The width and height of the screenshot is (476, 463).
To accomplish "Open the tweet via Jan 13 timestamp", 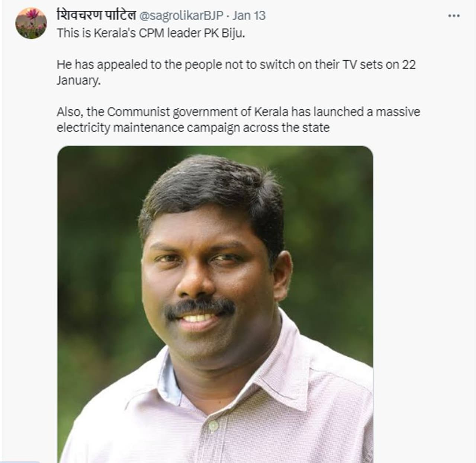I will [x=249, y=16].
